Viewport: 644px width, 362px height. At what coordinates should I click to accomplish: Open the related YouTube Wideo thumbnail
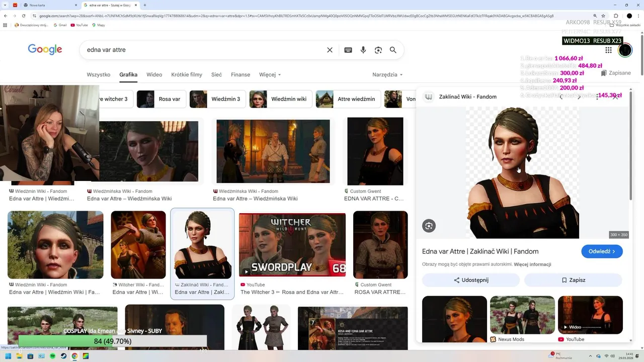pos(590,315)
